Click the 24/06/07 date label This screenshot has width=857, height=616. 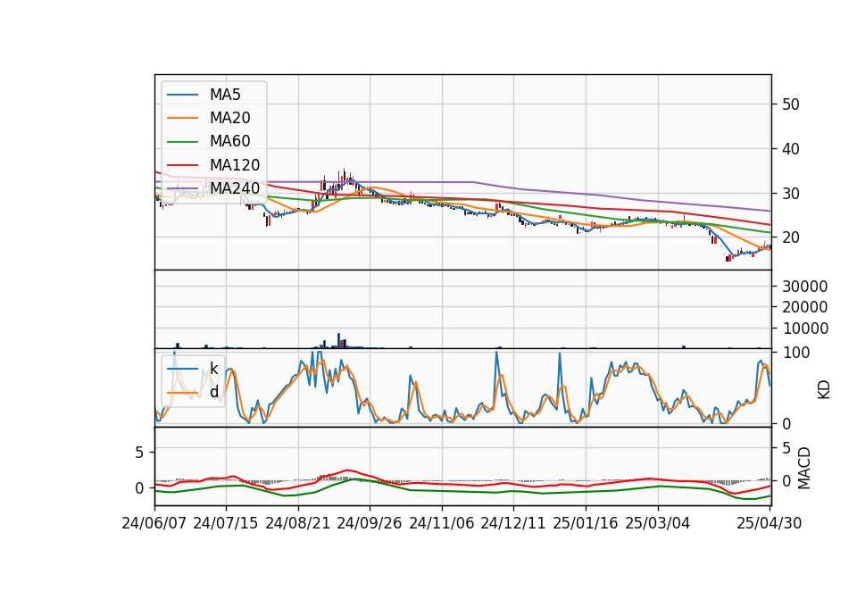pyautogui.click(x=154, y=524)
